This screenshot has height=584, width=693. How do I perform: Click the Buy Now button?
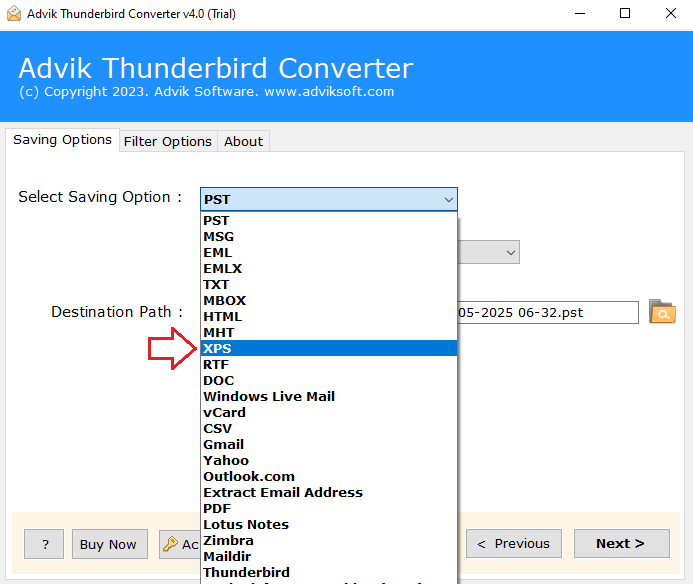pyautogui.click(x=110, y=544)
